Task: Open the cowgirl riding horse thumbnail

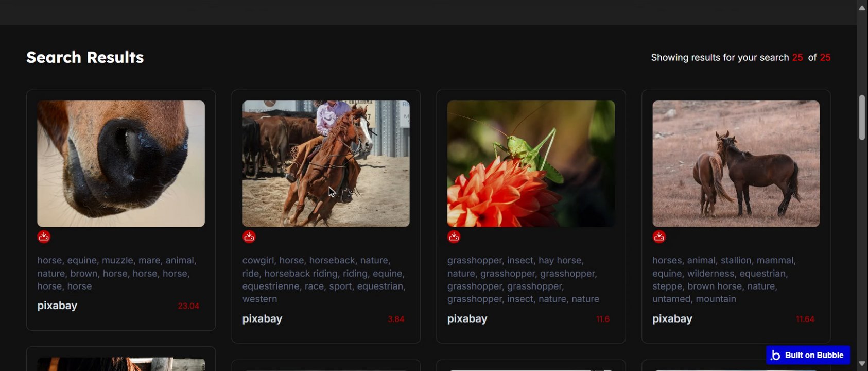Action: click(x=326, y=163)
